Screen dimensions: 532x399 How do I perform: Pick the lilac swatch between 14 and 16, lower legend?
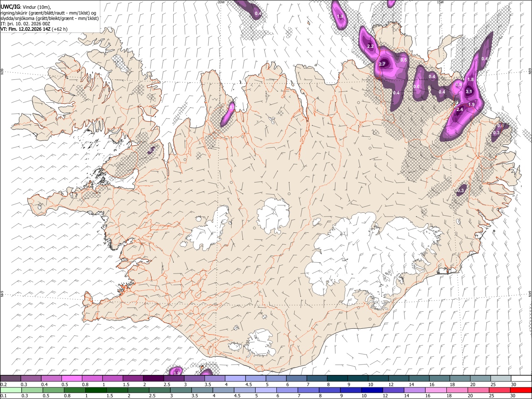click(x=414, y=390)
